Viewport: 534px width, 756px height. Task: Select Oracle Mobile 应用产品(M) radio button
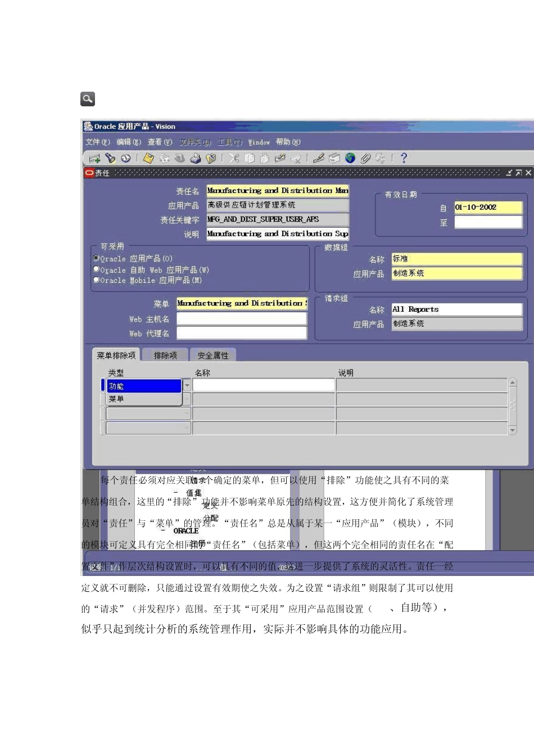coord(96,280)
